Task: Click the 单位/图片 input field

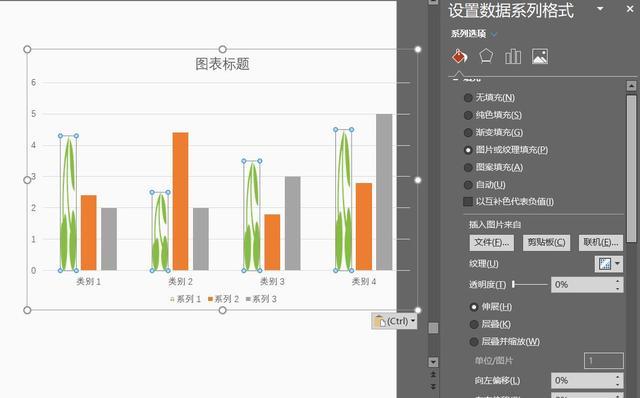Action: click(x=604, y=361)
